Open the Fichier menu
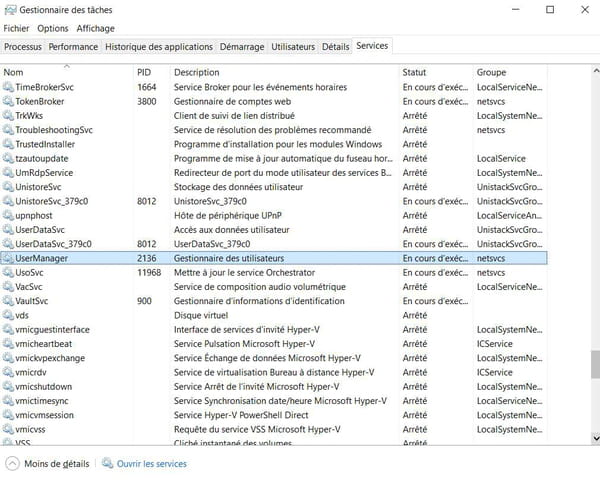 [16, 29]
